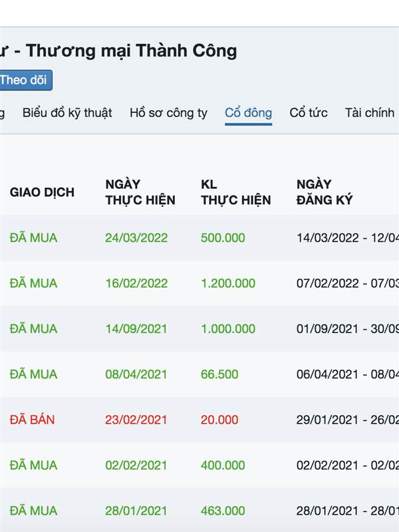The image size is (399, 532).
Task: Click the 400.000 volume cell
Action: coord(223,465)
